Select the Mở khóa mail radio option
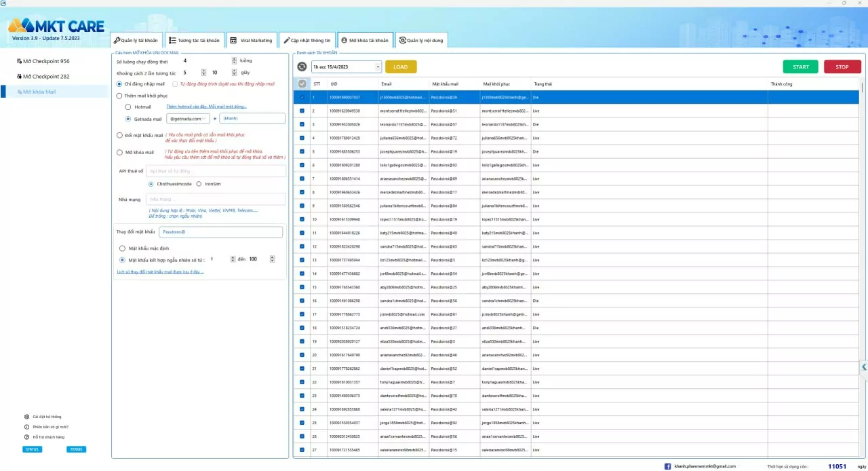The height and width of the screenshot is (471, 868). [x=119, y=152]
